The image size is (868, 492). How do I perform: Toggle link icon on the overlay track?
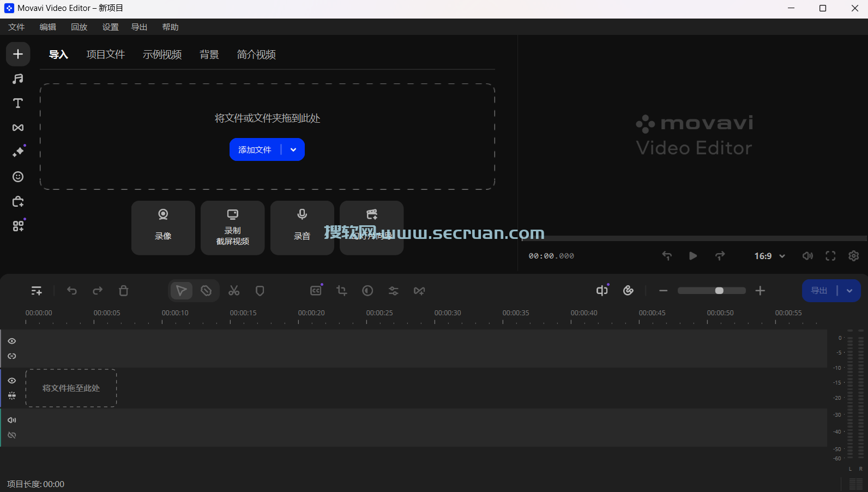[x=12, y=356]
